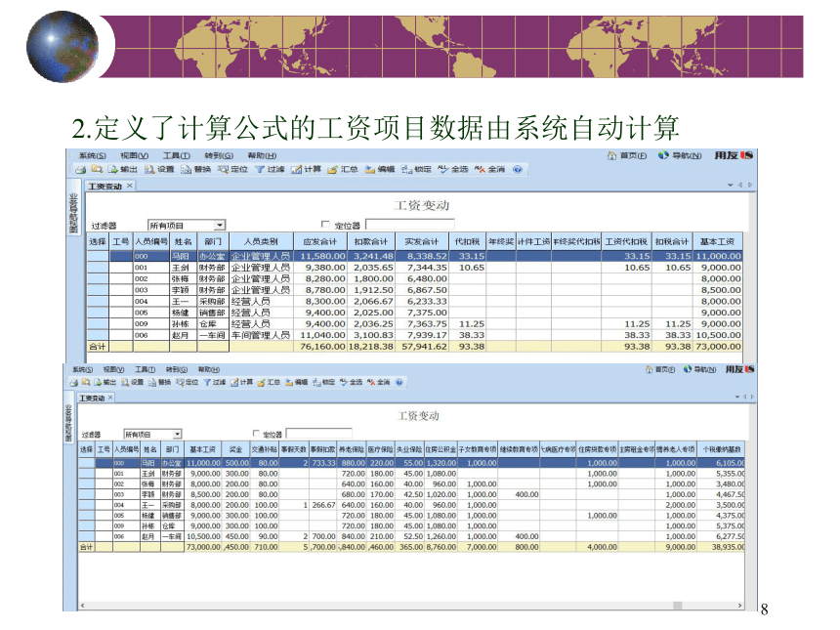
Task: Click the print icon in the upper window toolbar
Action: pyautogui.click(x=81, y=169)
